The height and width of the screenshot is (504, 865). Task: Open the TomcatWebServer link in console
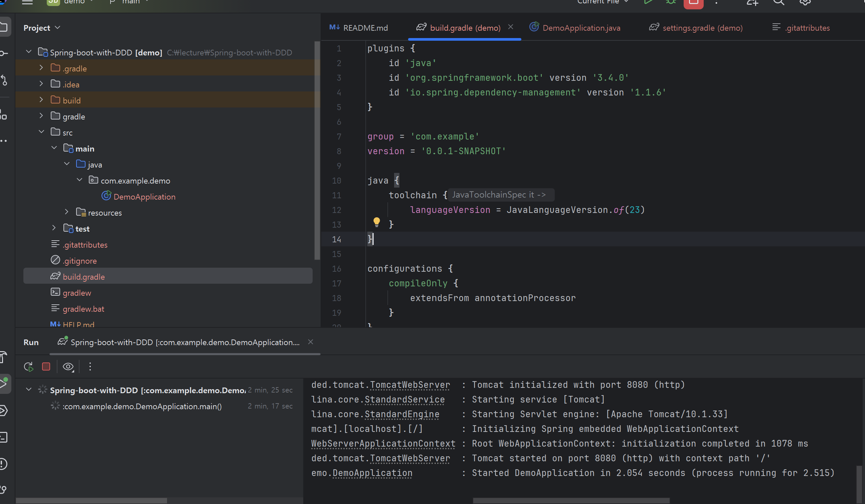point(409,385)
